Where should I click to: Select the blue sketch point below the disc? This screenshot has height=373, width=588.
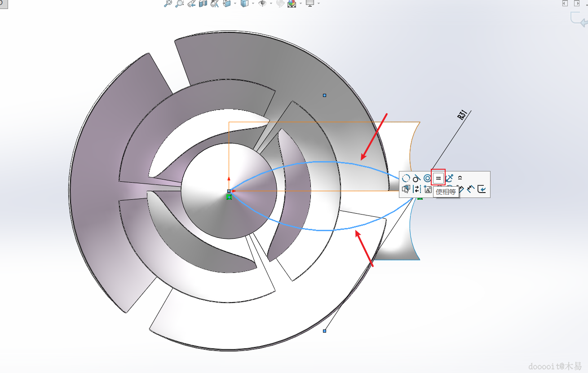(x=324, y=331)
